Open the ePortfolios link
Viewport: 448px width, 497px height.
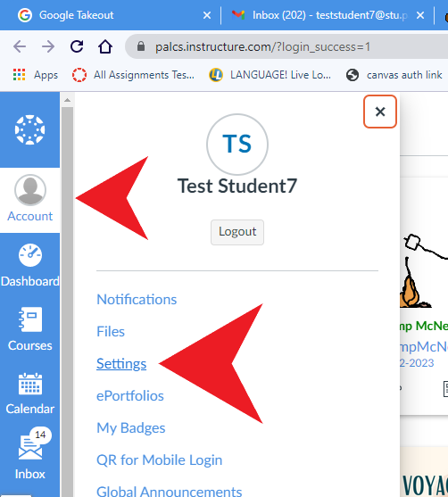130,395
